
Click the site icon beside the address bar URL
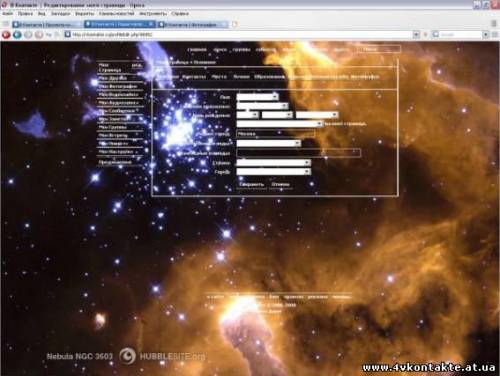(68, 34)
